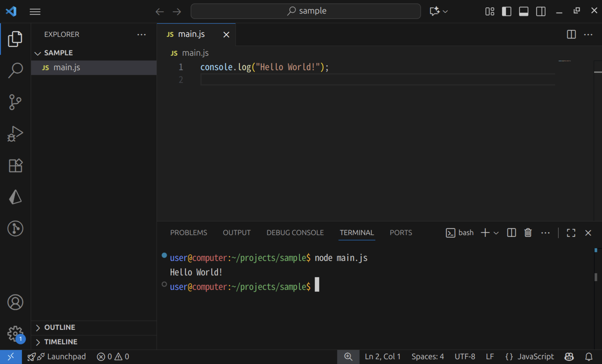Toggle the primary side bar visibility
The image size is (602, 364).
[x=506, y=11]
